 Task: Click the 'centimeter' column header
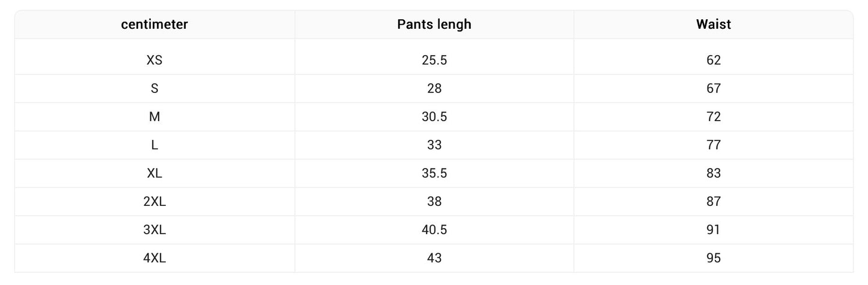coord(154,25)
